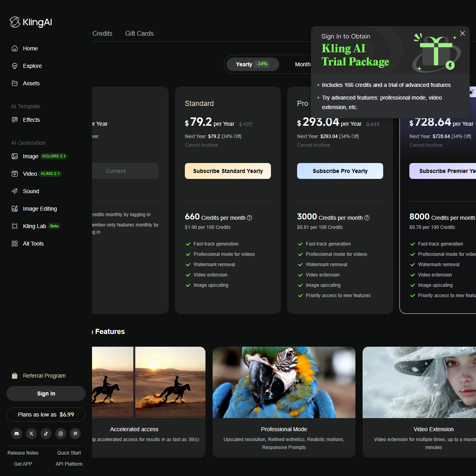Click the gift box illustration in popup
This screenshot has width=476, height=476.
(436, 53)
